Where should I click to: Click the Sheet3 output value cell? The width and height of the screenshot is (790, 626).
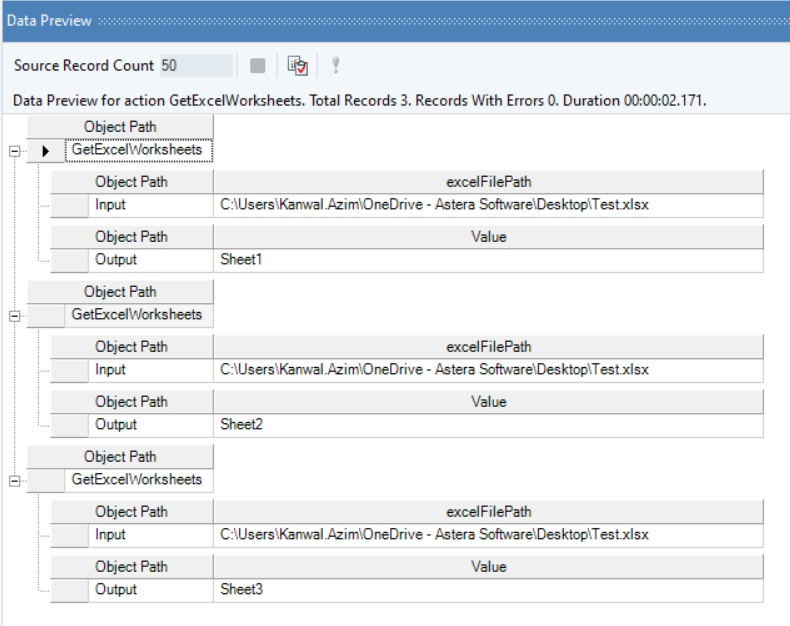[490, 589]
